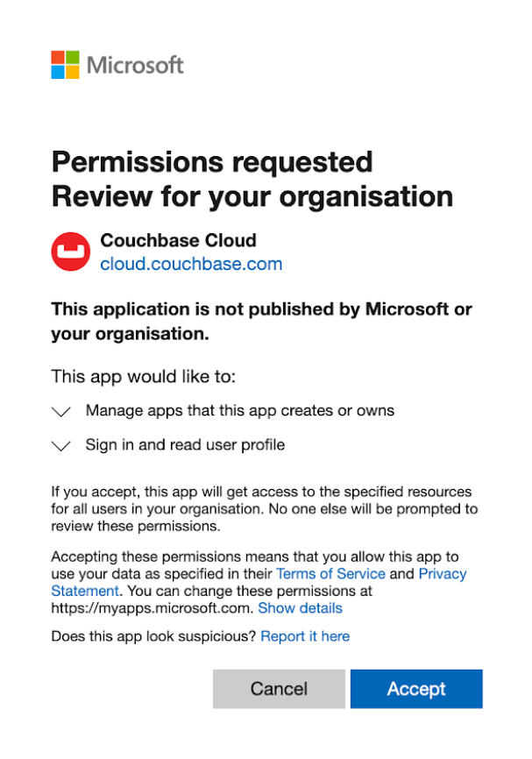The image size is (532, 759).
Task: Open the cloud.couchbase.com link
Action: (x=191, y=263)
